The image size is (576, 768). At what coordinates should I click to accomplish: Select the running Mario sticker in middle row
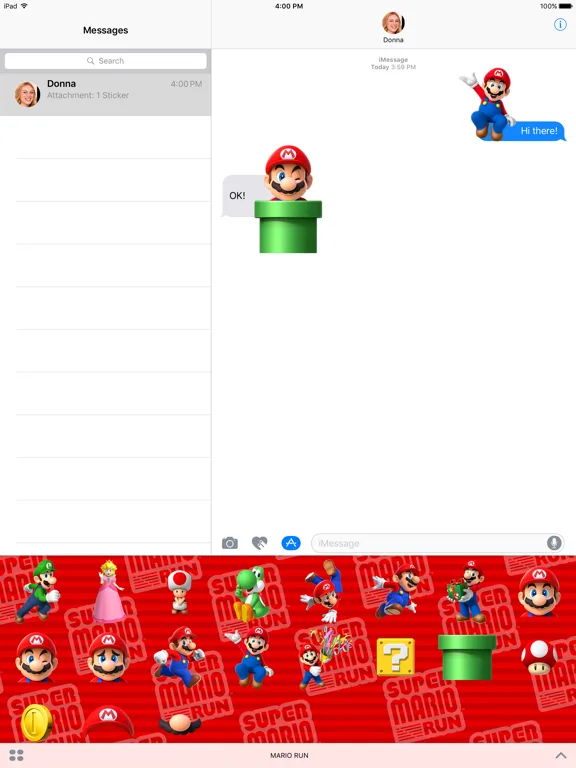179,656
